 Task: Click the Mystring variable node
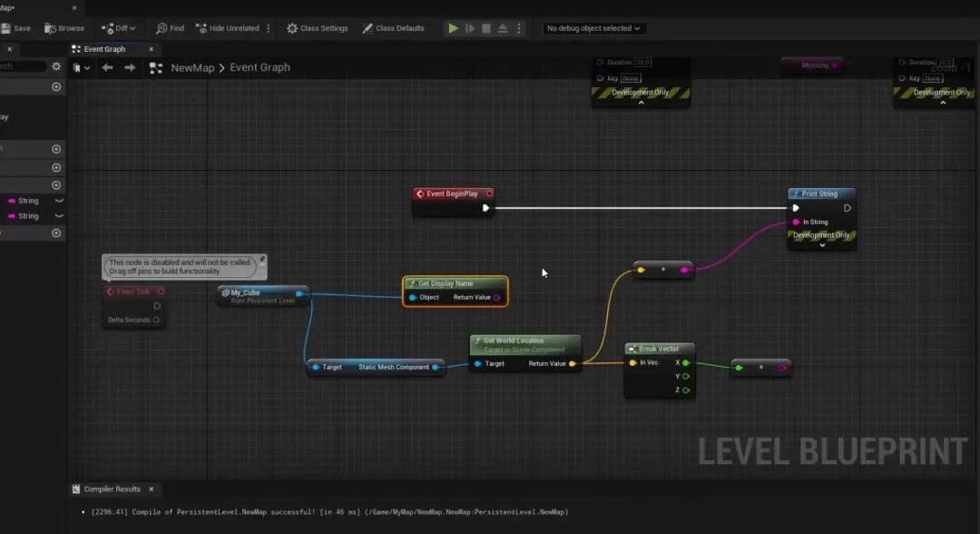click(x=814, y=65)
